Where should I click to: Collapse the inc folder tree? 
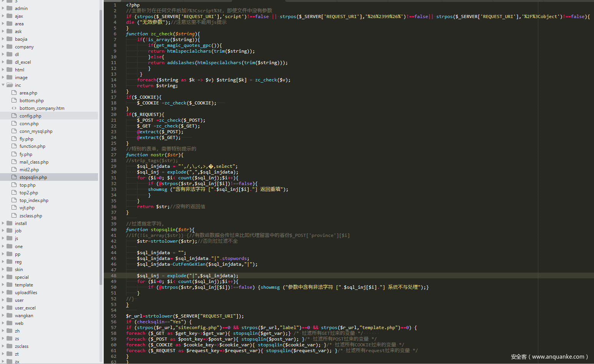(x=3, y=85)
